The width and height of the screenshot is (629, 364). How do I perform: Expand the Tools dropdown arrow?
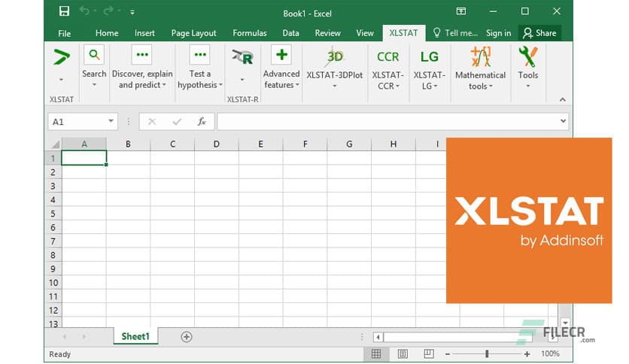pos(528,86)
